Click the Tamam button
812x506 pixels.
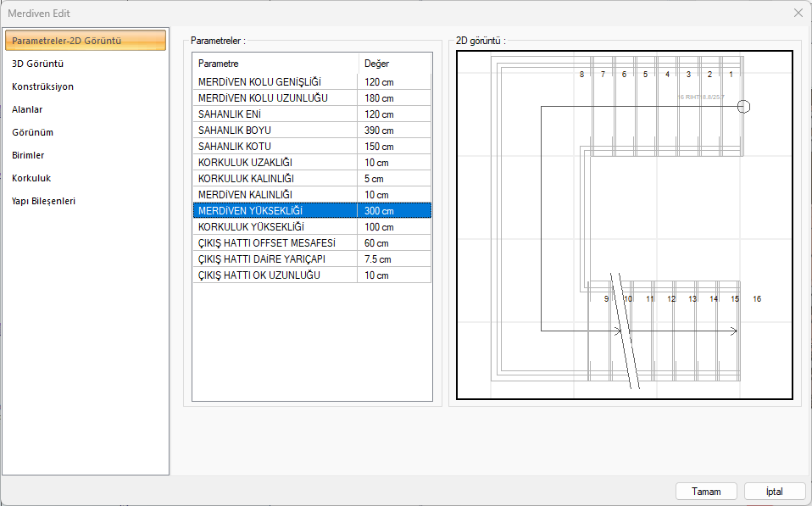coord(706,492)
